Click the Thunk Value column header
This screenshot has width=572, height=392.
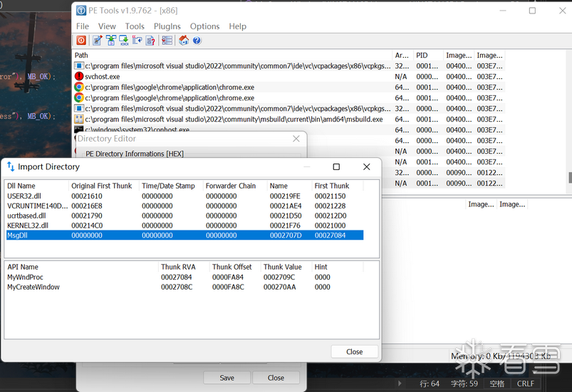tap(286, 267)
